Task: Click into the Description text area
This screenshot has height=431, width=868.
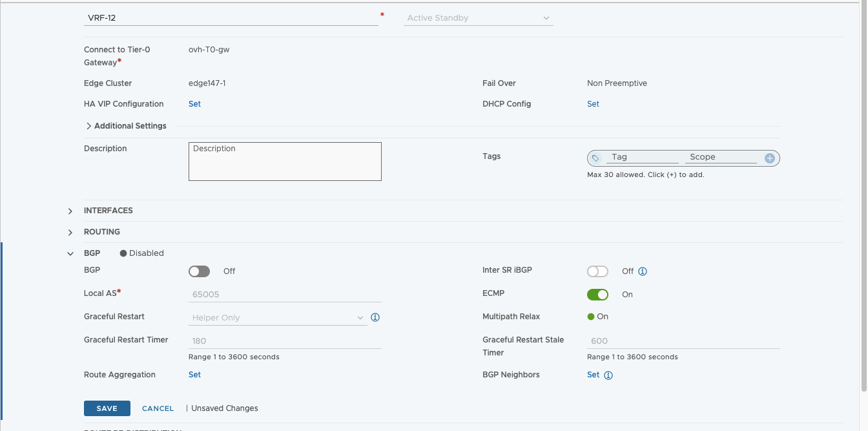Action: pyautogui.click(x=285, y=162)
